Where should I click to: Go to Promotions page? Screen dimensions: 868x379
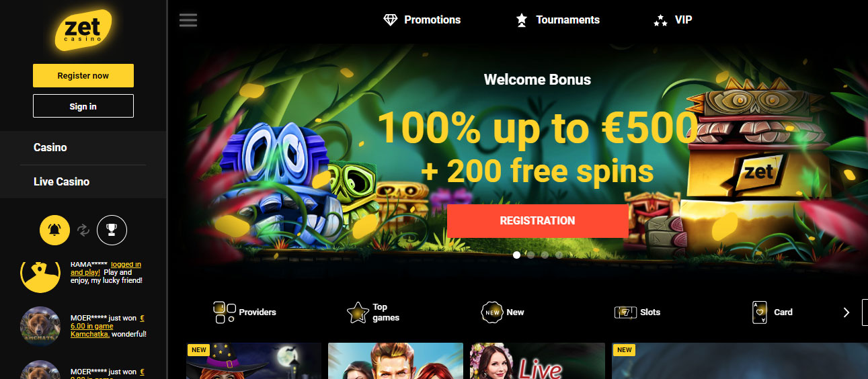[x=422, y=20]
